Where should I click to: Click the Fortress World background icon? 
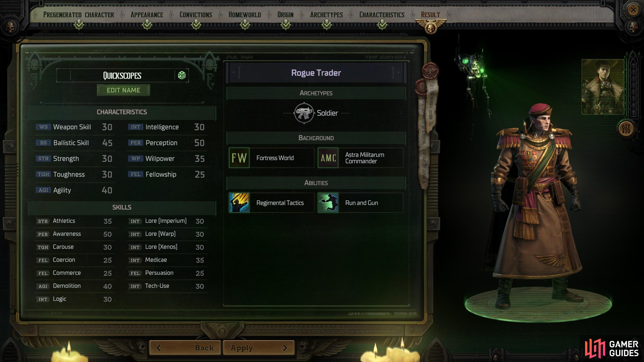pos(239,158)
